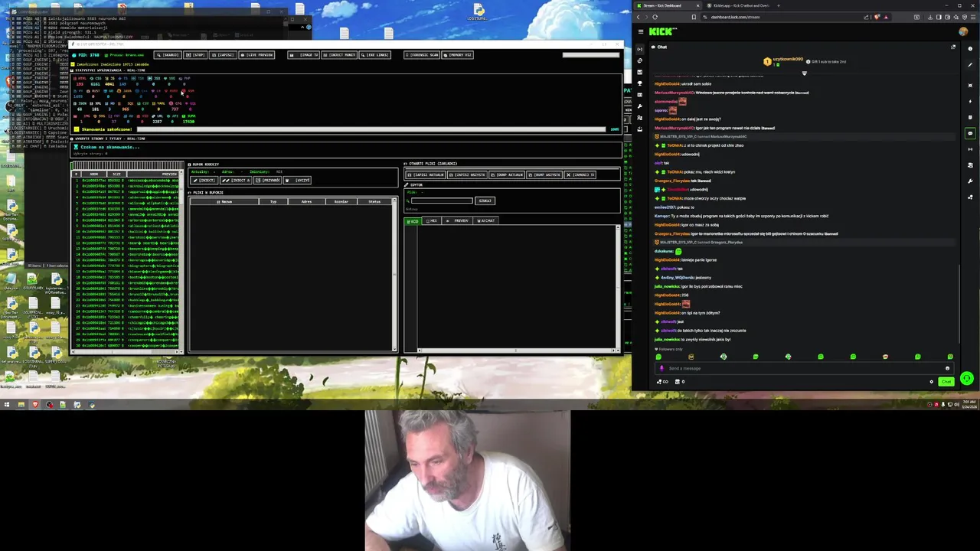The width and height of the screenshot is (980, 551).
Task: Open the Brave shields icon in address bar
Action: click(877, 17)
